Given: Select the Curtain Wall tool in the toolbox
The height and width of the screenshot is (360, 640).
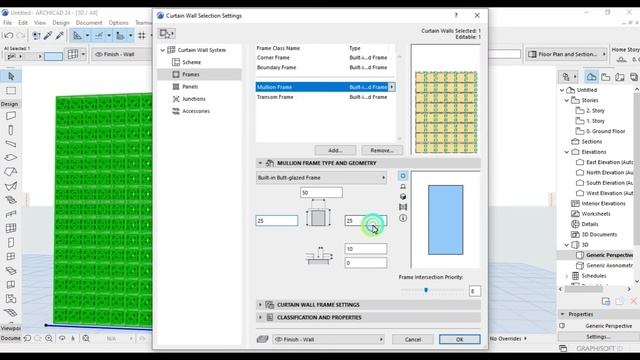Looking at the screenshot, I should click(11, 228).
